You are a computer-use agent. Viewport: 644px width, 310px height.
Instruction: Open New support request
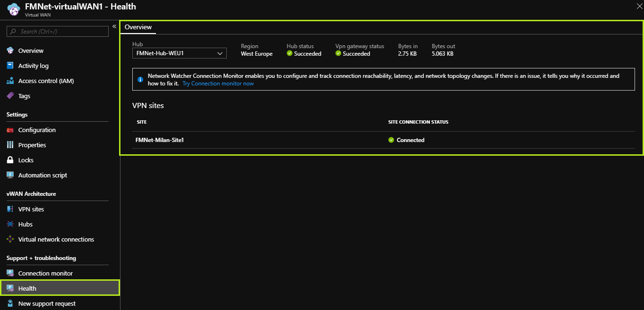[x=47, y=303]
